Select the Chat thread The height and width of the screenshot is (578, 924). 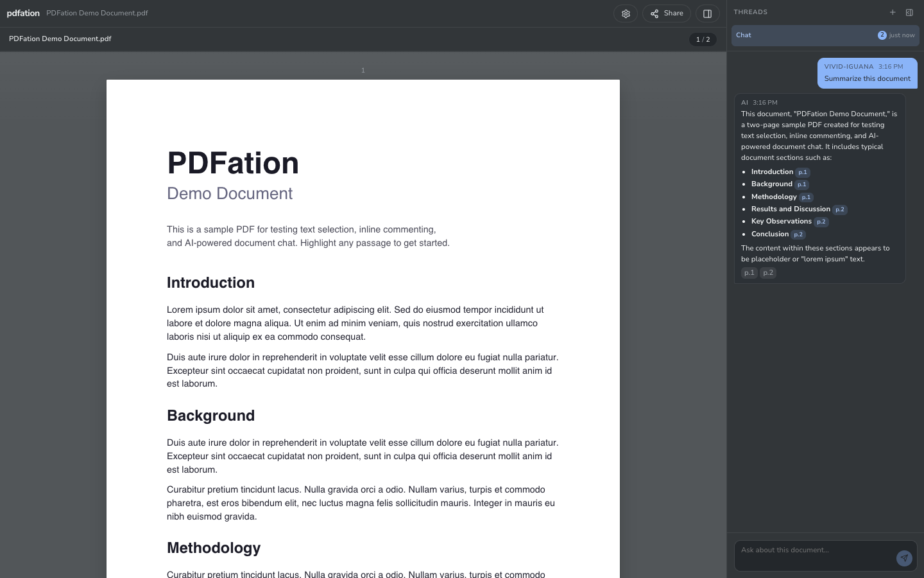coord(802,35)
